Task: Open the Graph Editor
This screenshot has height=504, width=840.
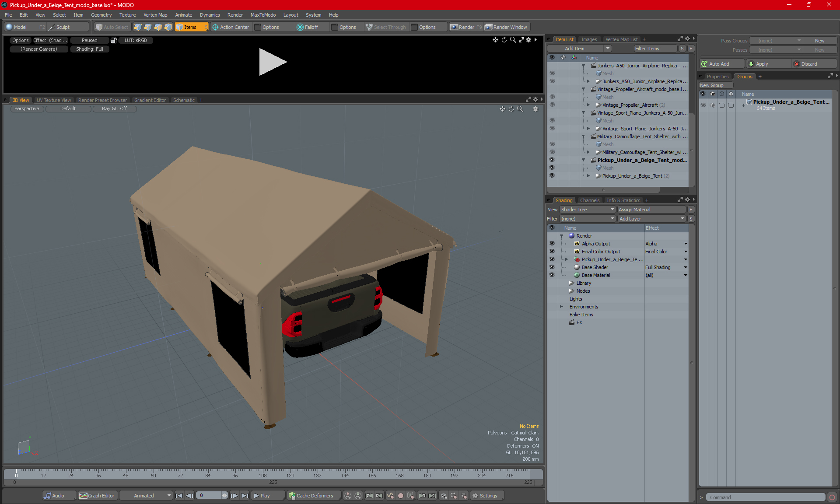Action: [97, 496]
